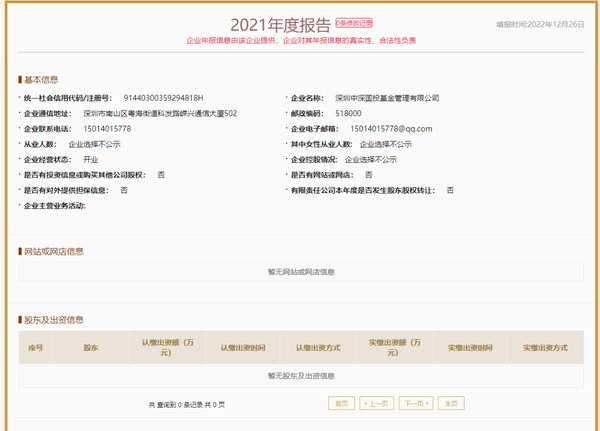Viewport: 600px width, 431px height.
Task: Click the 填报时间 2022年12月26日 text
Action: pos(540,24)
